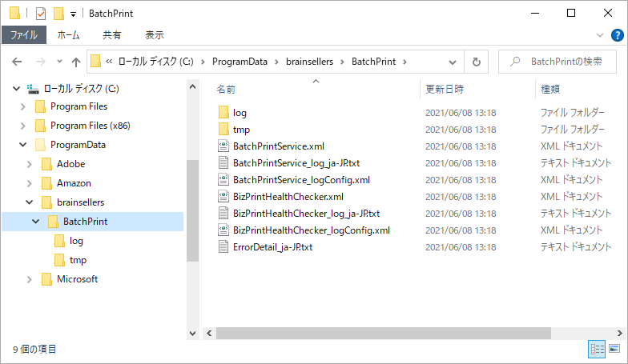Open the dropdown after BatchPrint breadcrumb
Image resolution: width=628 pixels, height=364 pixels.
[x=405, y=62]
